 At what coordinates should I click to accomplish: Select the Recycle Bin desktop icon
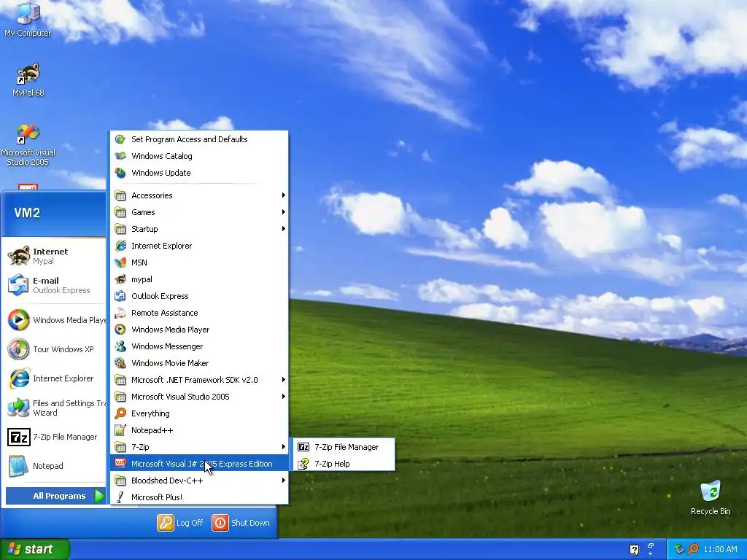(711, 498)
